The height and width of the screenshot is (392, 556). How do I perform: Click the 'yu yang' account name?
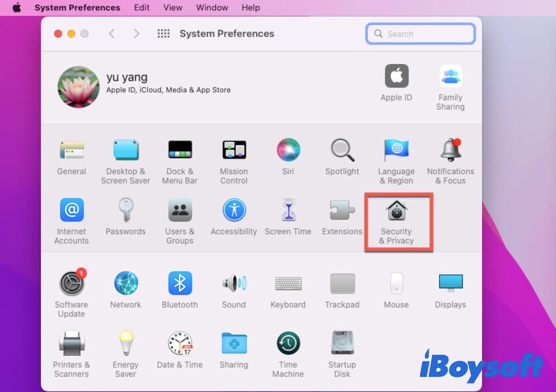127,77
